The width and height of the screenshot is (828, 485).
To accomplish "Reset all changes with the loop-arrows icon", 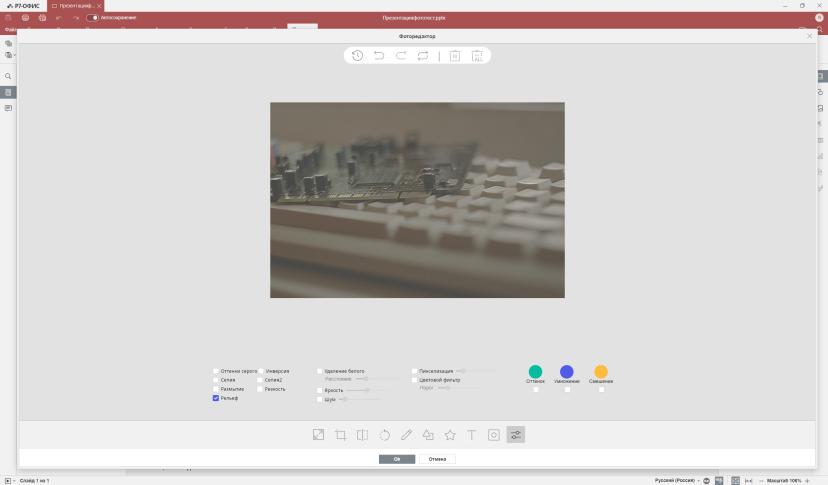I will tap(423, 55).
